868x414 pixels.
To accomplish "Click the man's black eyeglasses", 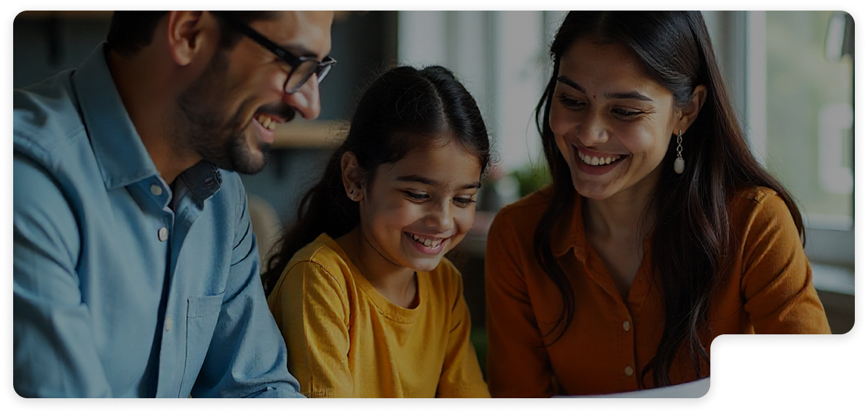I will click(296, 64).
